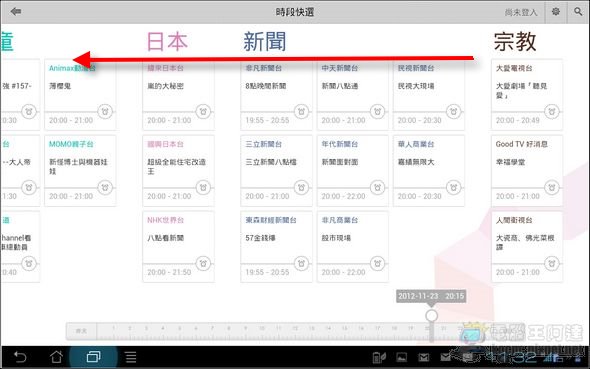Tap the Android back navigation button

click(x=20, y=357)
